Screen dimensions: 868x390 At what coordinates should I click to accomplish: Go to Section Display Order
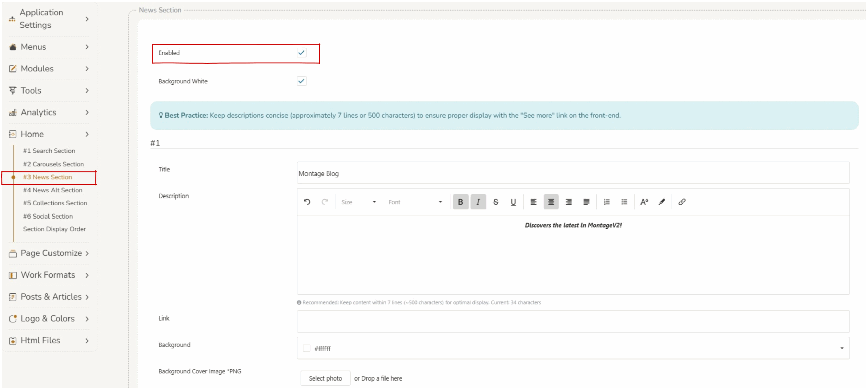click(x=54, y=229)
